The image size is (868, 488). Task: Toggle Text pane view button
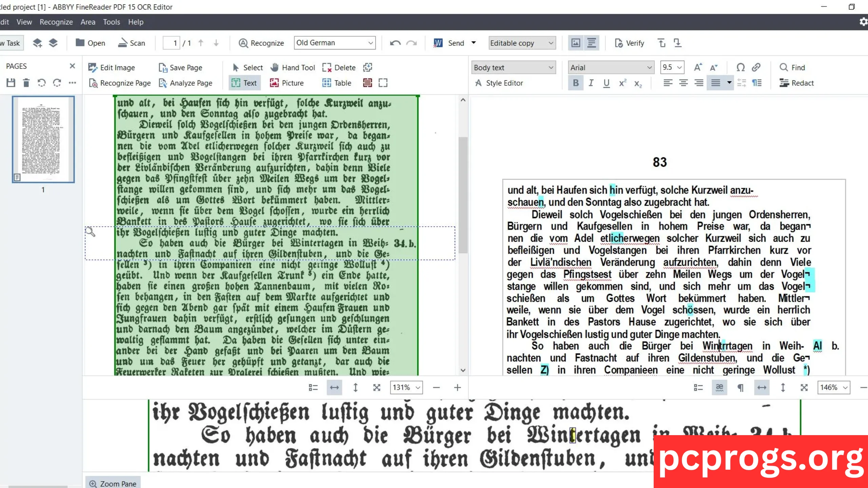(x=592, y=43)
